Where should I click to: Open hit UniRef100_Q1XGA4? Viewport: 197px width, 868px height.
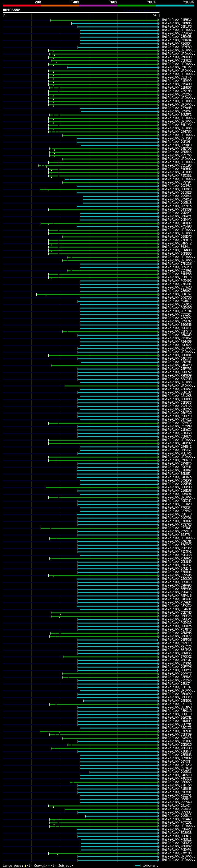177,40
